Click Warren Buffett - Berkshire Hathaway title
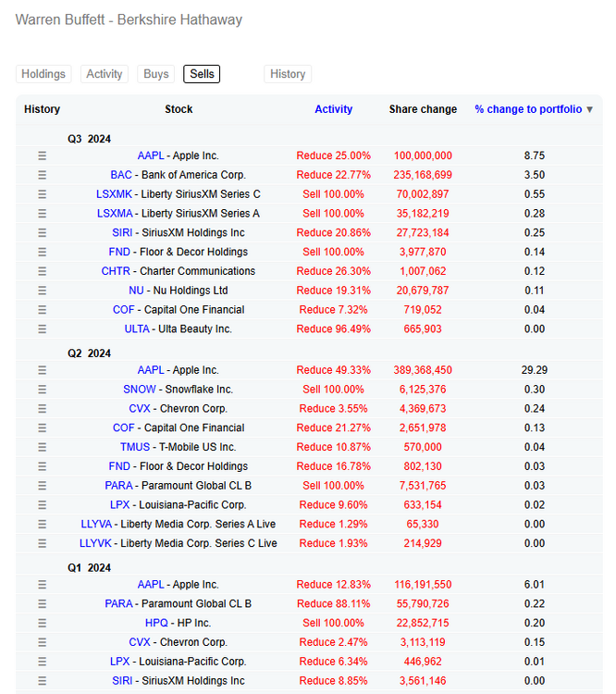 [x=129, y=20]
